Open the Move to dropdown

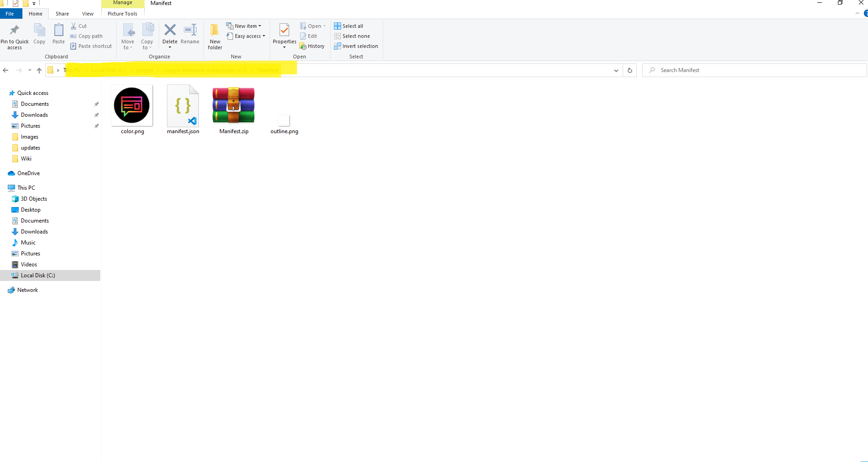(x=128, y=36)
